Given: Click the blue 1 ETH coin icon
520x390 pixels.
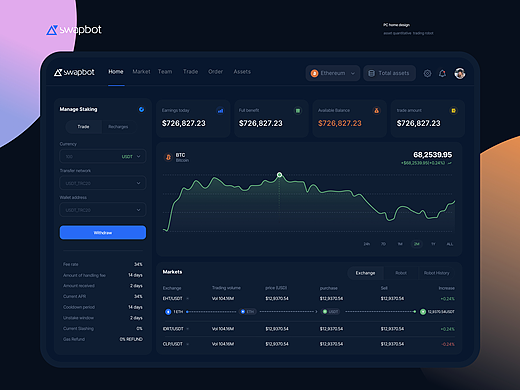Looking at the screenshot, I should coord(168,312).
